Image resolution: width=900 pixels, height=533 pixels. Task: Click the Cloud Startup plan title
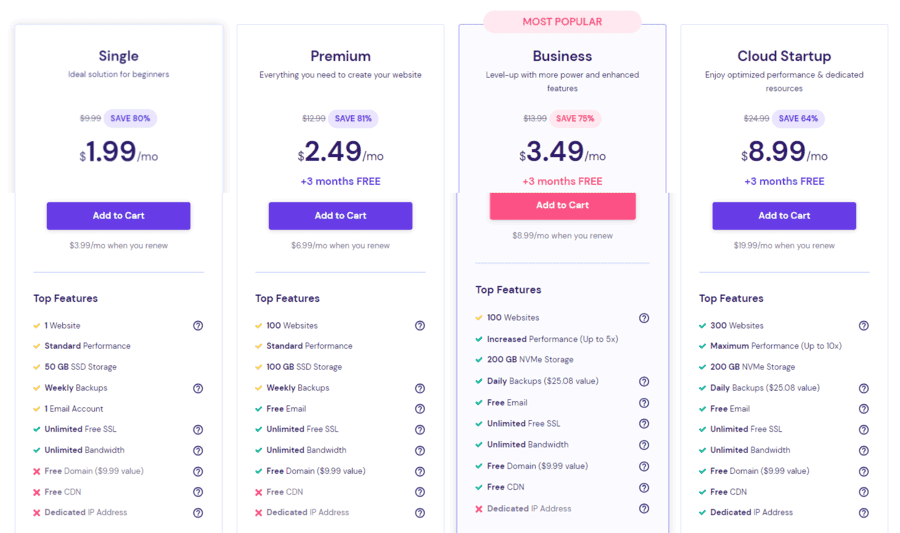pos(784,56)
